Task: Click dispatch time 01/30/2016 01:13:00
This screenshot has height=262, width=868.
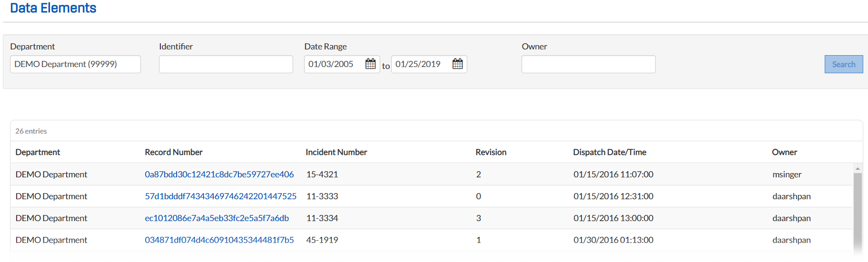Action: [613, 240]
